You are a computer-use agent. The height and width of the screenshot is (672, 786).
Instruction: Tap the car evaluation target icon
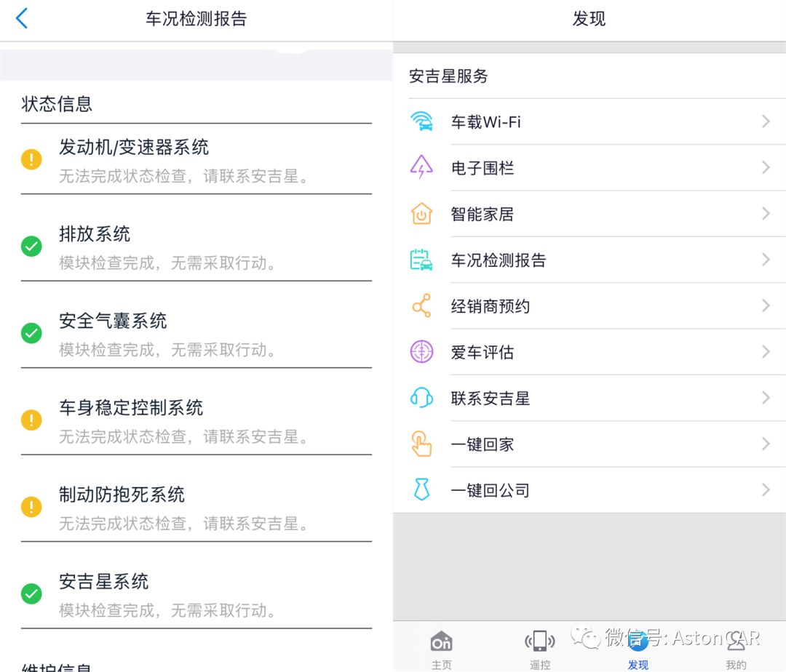click(421, 352)
